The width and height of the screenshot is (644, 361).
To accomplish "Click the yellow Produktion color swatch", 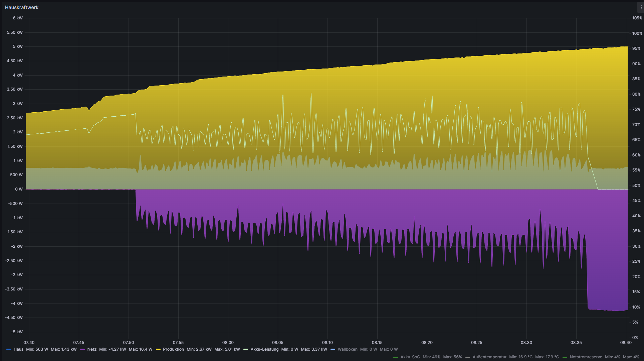I will [x=158, y=349].
